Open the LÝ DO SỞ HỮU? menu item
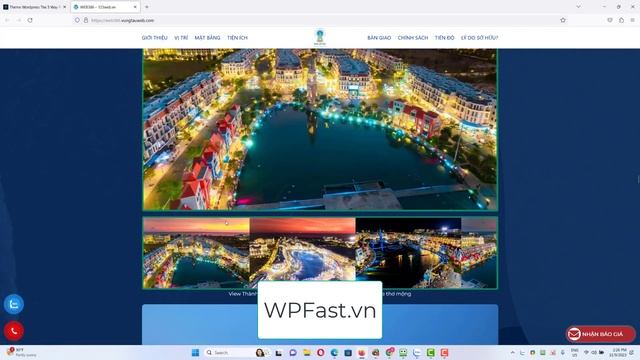Viewport: 640px width, 360px height. point(479,38)
